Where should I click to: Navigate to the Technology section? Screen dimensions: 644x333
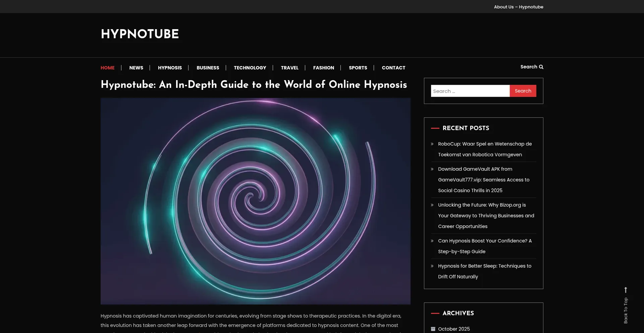tap(250, 68)
